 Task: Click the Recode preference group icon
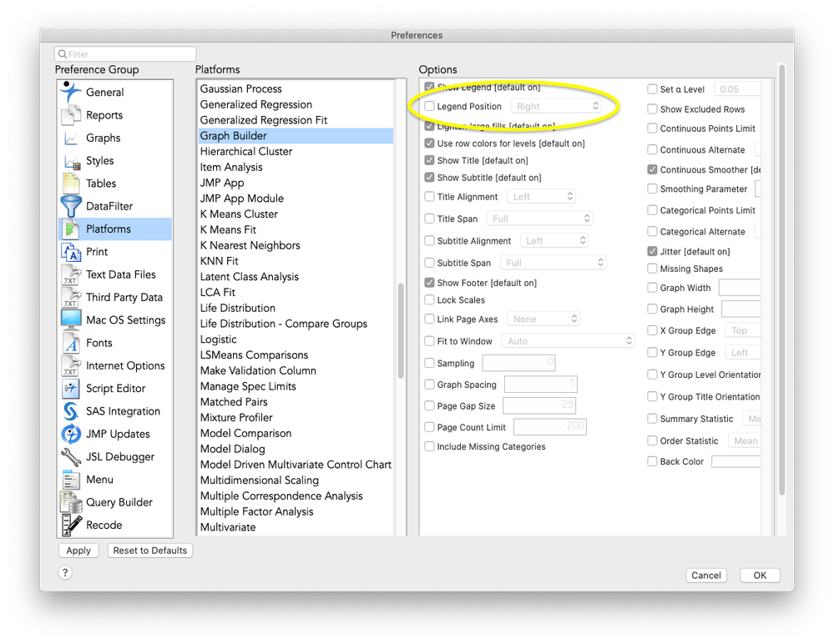[71, 525]
